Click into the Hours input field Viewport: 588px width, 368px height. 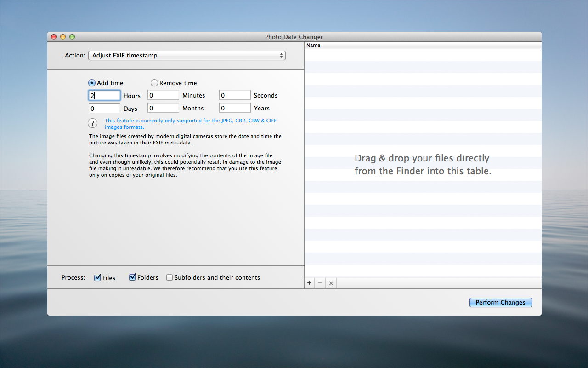[x=105, y=95]
